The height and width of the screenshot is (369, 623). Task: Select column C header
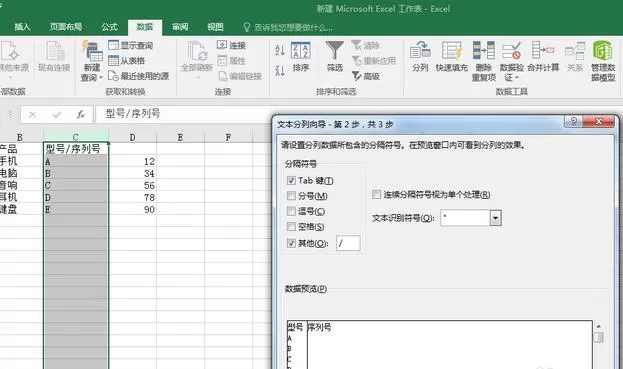(75, 137)
